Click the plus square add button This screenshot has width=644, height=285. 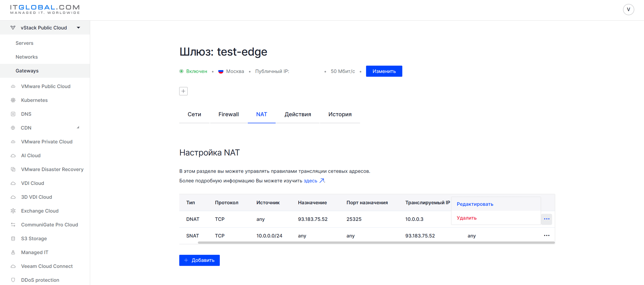pos(183,91)
